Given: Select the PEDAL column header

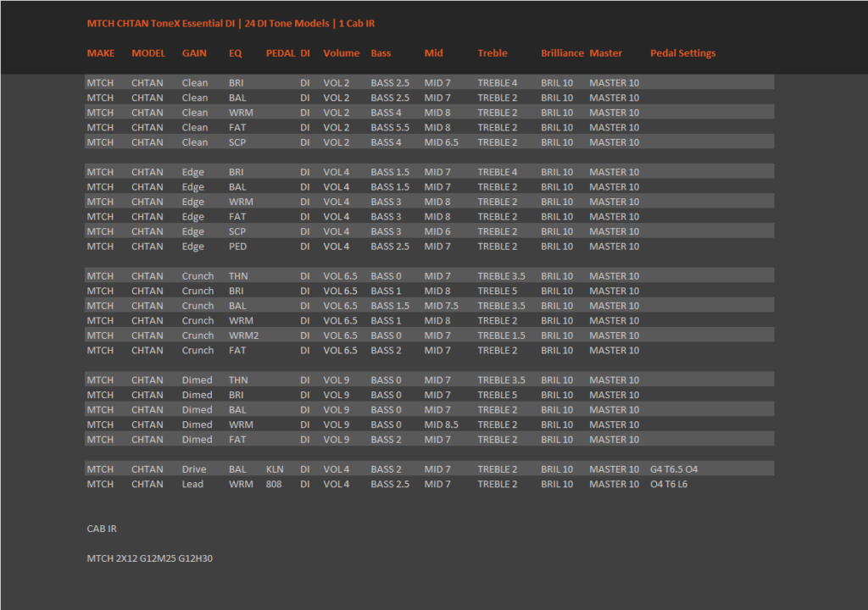Looking at the screenshot, I should coord(281,53).
